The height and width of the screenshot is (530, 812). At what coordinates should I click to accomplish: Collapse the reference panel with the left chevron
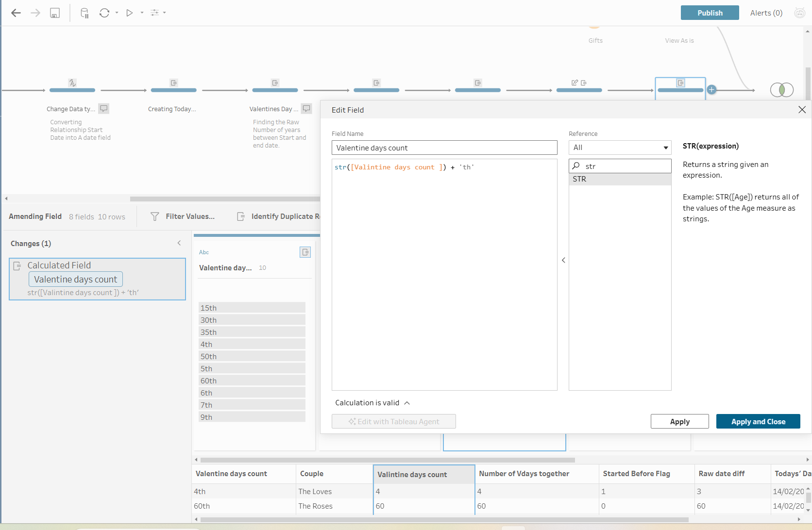(x=563, y=260)
